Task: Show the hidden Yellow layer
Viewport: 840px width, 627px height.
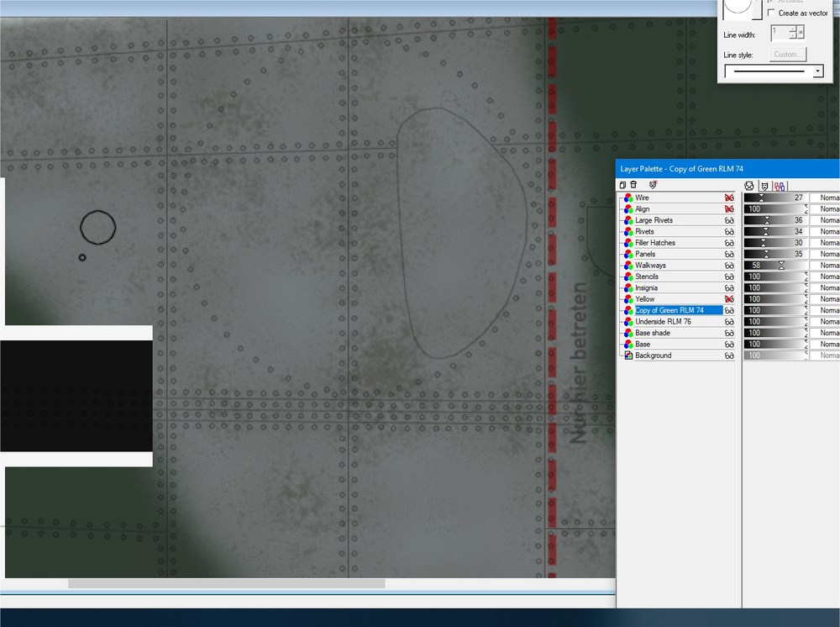Action: click(729, 299)
